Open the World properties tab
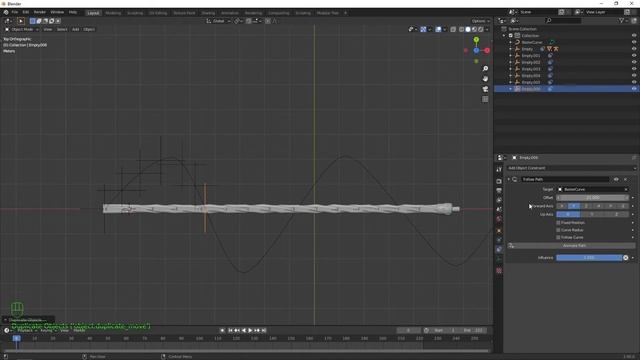The image size is (640, 360). pyautogui.click(x=499, y=219)
